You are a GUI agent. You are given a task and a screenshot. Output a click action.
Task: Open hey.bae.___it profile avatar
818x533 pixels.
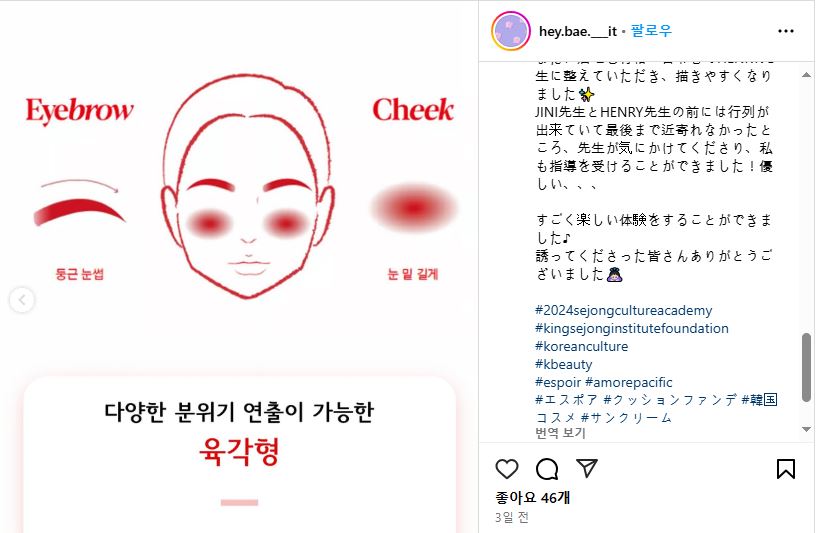(x=511, y=31)
